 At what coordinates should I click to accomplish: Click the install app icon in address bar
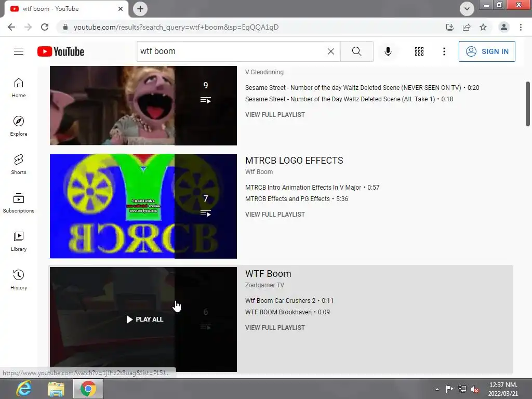click(x=450, y=27)
